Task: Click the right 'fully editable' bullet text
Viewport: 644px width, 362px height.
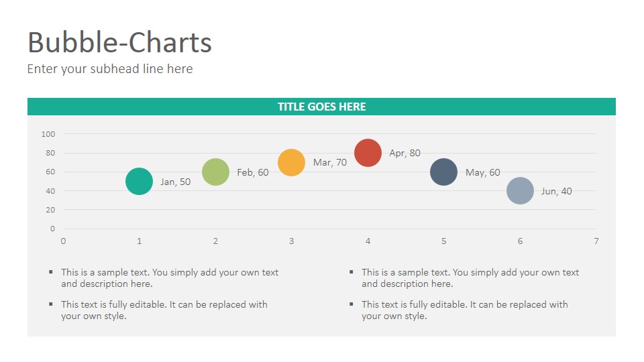Action: (465, 310)
